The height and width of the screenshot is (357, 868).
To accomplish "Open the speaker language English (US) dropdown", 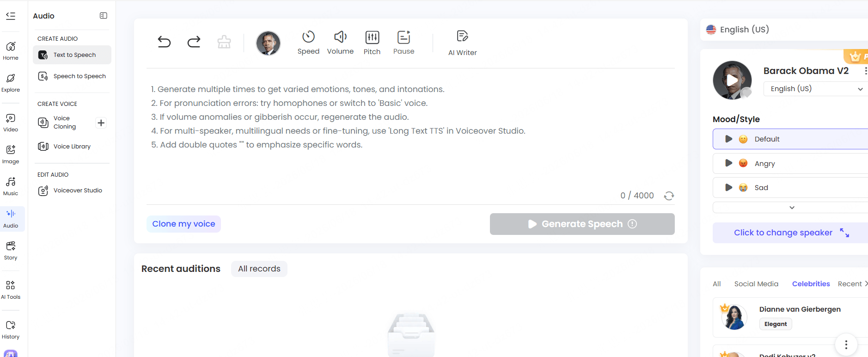I will tap(816, 89).
